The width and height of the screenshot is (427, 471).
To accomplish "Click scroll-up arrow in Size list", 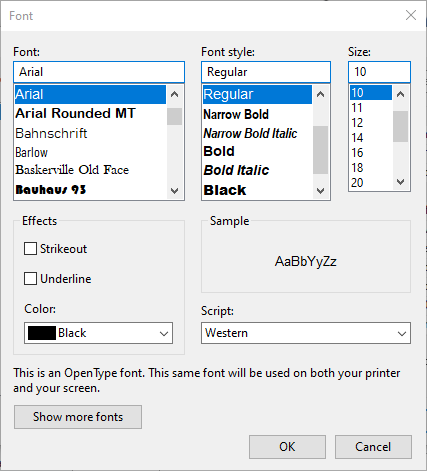I will point(400,94).
